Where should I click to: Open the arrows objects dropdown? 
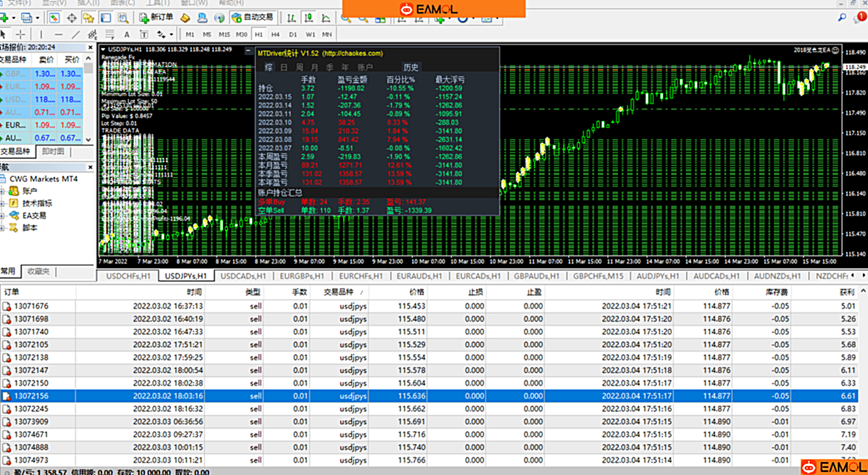point(172,34)
